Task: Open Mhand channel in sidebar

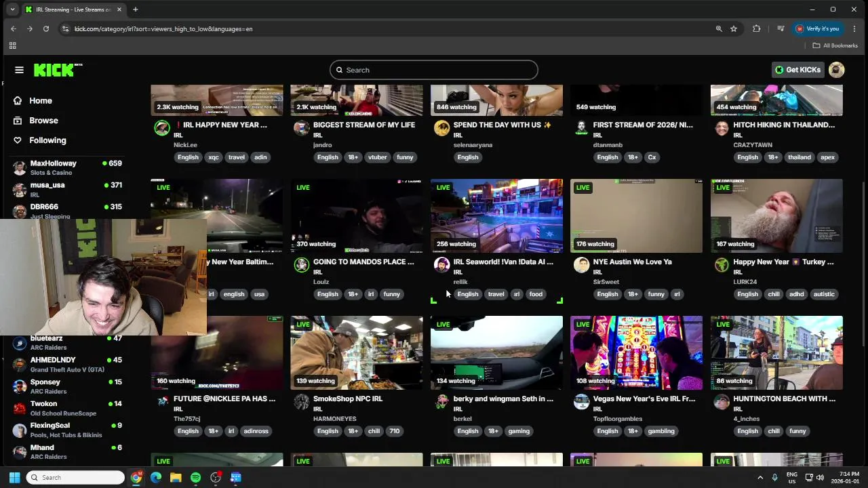Action: click(x=67, y=452)
